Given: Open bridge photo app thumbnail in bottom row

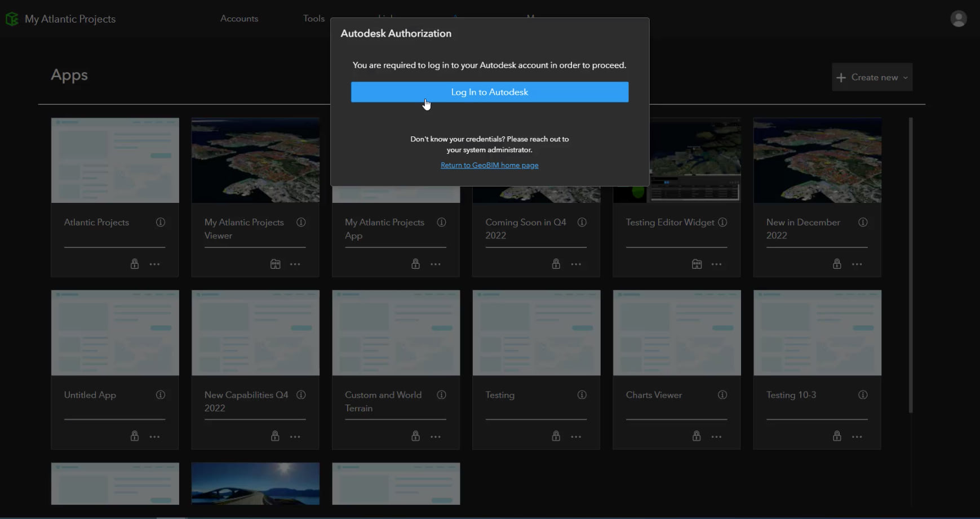Looking at the screenshot, I should 255,483.
